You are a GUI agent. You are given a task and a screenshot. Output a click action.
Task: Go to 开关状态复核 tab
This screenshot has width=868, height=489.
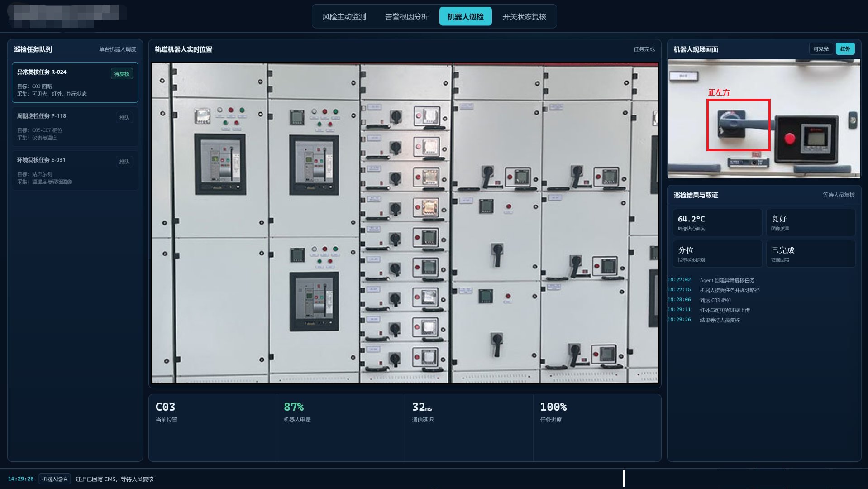coord(524,17)
